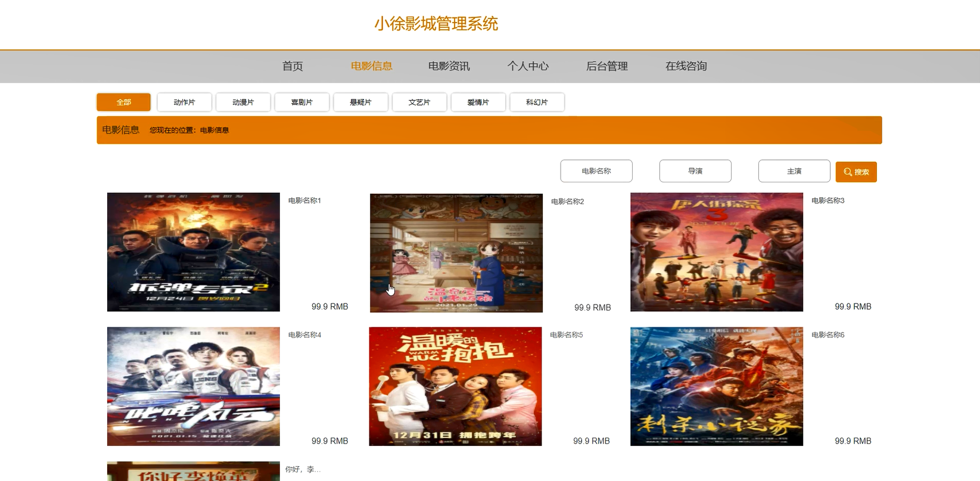Open the 电影资讯 navigation tab
The width and height of the screenshot is (980, 481).
[x=449, y=66]
